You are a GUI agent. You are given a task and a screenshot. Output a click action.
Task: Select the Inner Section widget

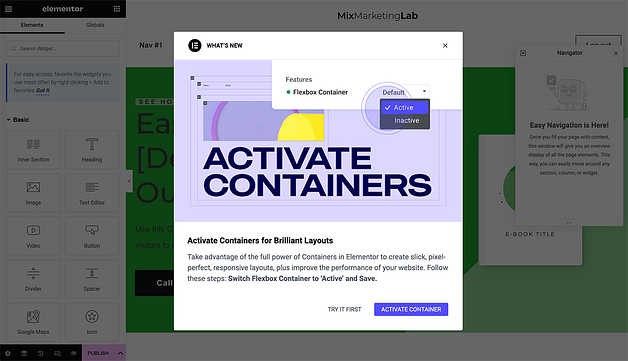pos(33,149)
